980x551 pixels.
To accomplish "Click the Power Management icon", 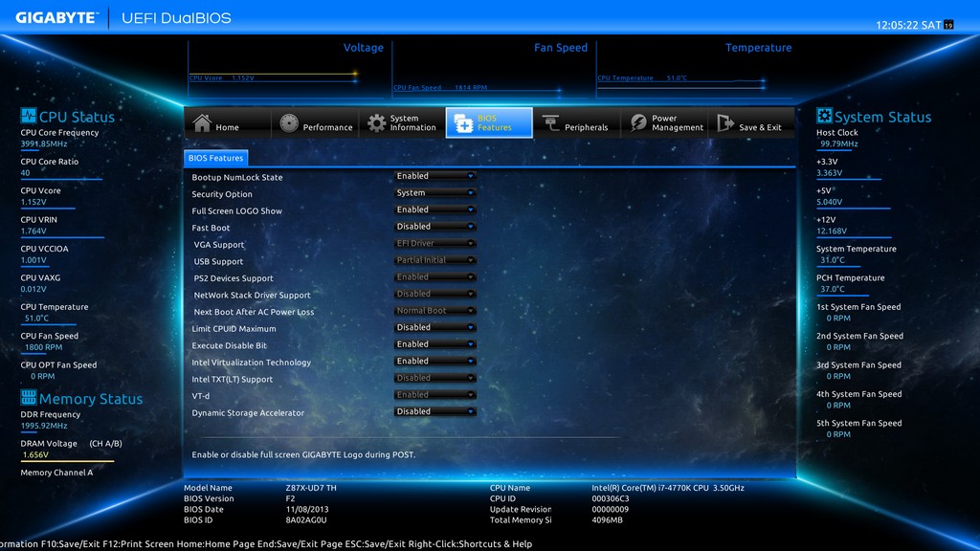I will point(638,123).
